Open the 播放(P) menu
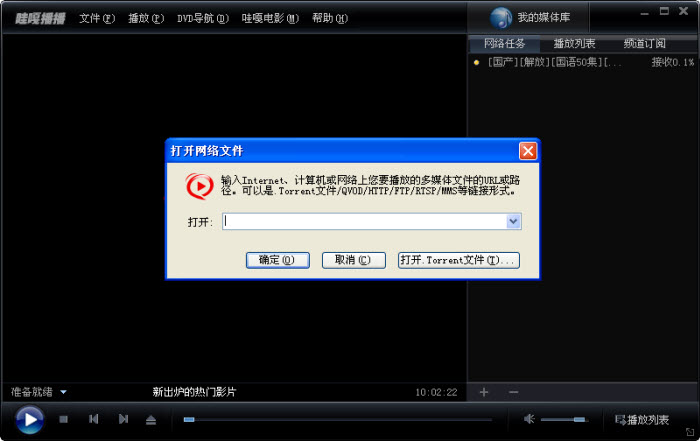700x441 pixels. coord(146,18)
